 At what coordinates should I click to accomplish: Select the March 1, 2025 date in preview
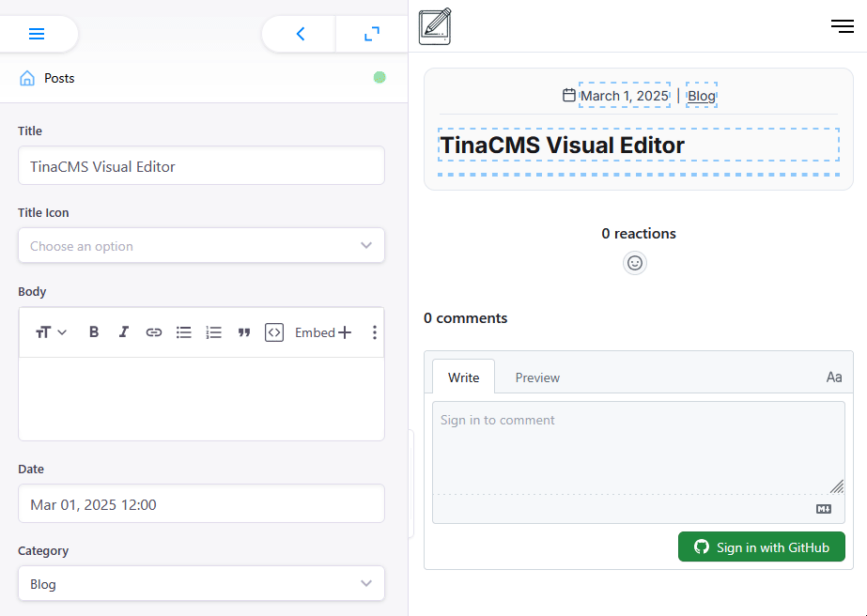point(625,96)
